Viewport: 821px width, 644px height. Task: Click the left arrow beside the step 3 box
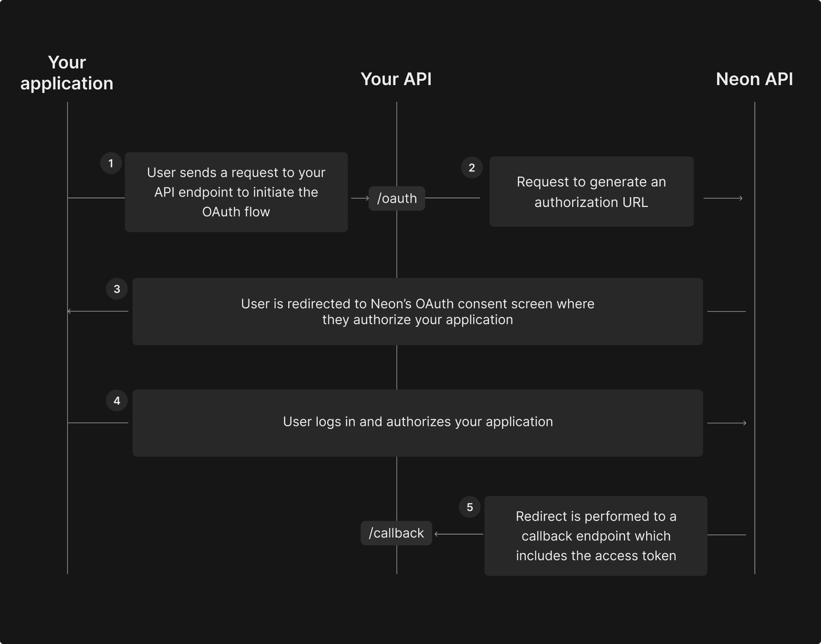[x=98, y=311]
